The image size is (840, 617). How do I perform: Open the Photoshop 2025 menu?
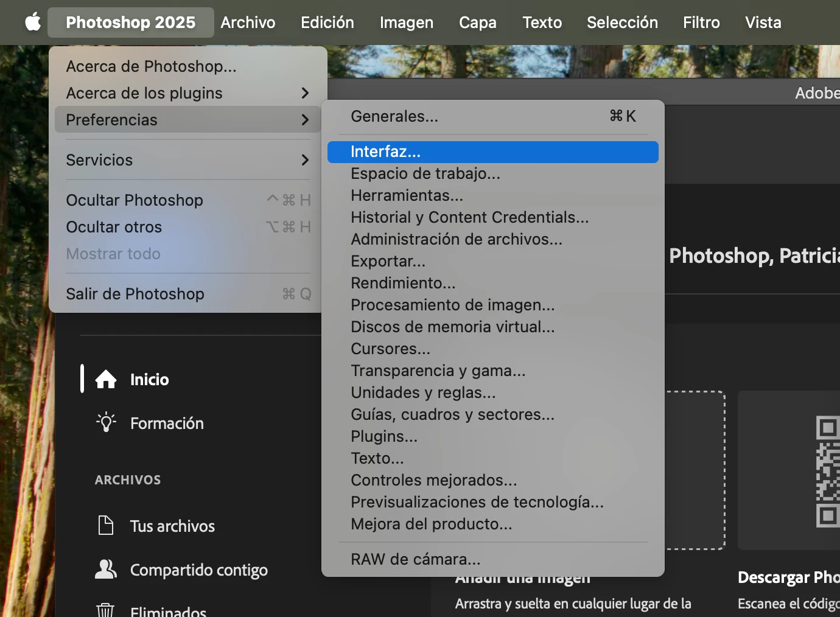131,23
